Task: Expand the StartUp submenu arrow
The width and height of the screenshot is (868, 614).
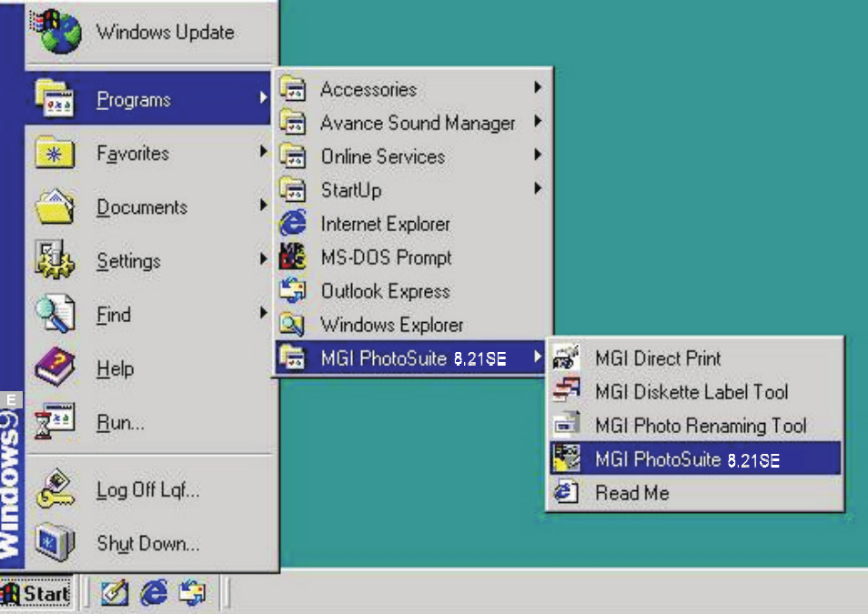Action: pos(537,189)
